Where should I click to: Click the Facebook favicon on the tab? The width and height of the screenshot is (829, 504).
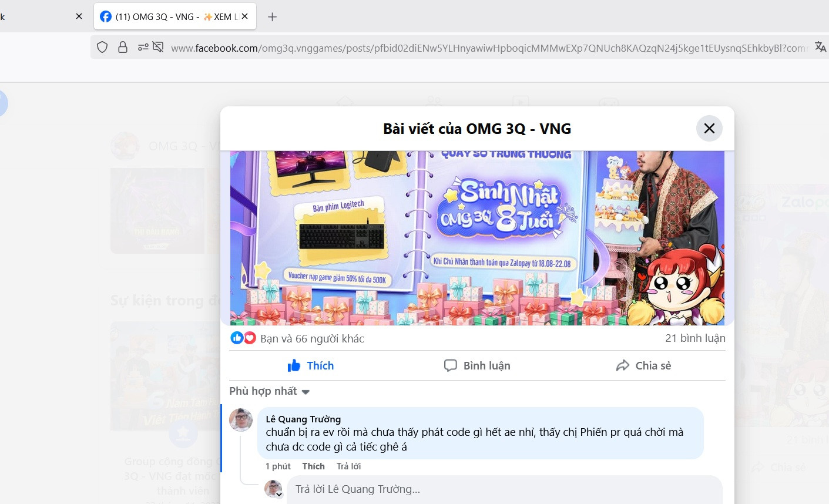106,16
